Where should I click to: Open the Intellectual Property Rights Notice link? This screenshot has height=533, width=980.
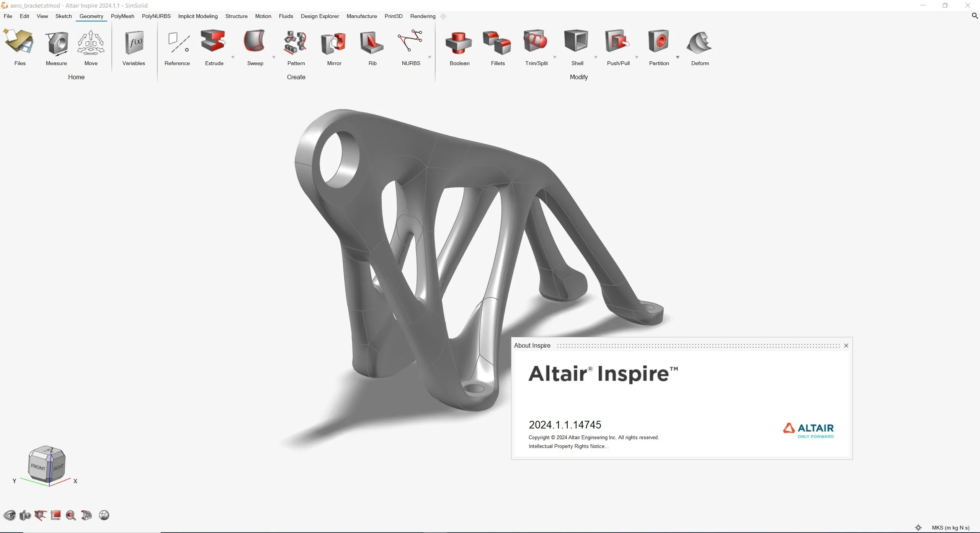(x=568, y=446)
